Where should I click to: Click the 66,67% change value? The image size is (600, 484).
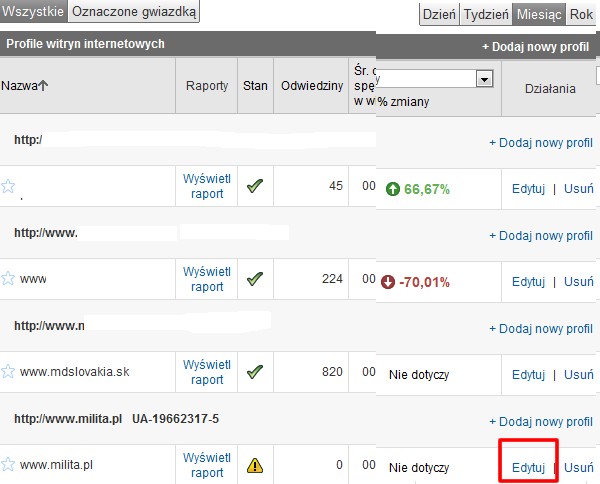click(x=427, y=189)
